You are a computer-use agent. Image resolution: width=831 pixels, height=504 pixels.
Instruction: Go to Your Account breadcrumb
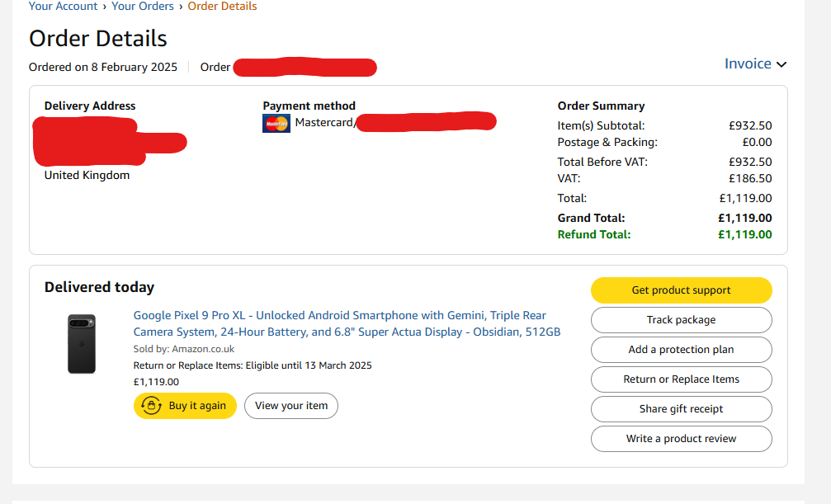[63, 7]
